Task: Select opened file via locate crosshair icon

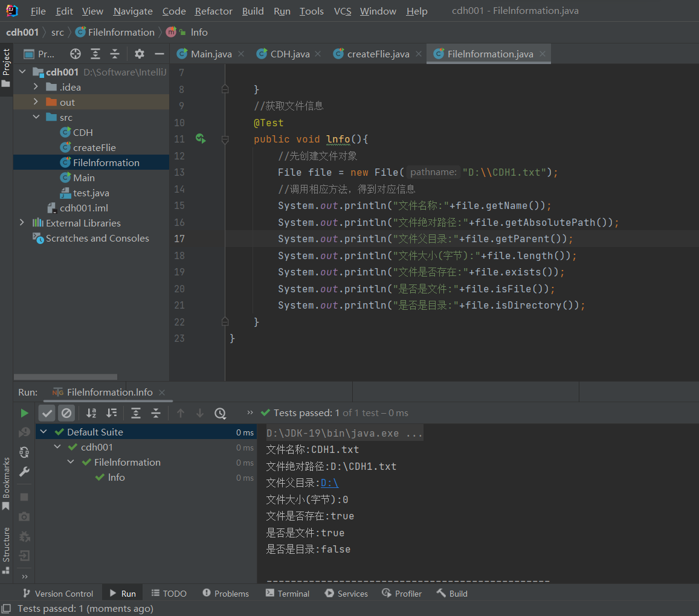Action: [x=75, y=54]
